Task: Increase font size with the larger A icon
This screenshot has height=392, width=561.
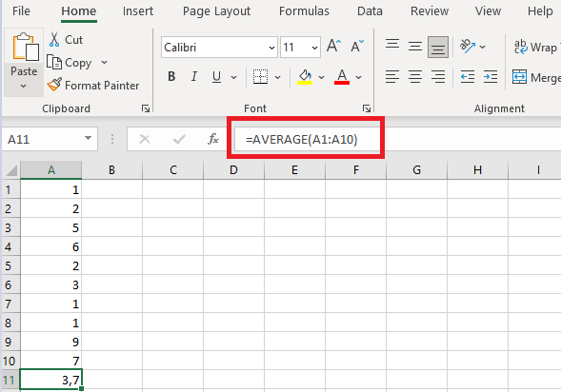Action: (333, 47)
